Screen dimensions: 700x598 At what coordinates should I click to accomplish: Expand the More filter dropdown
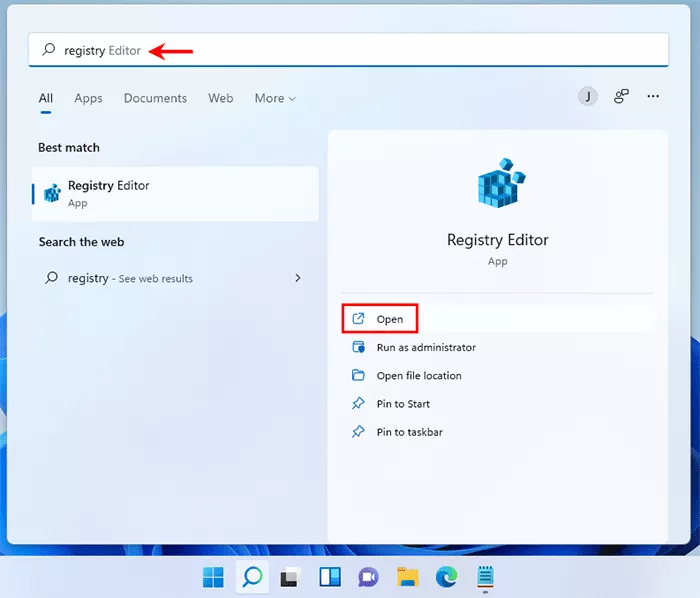(x=275, y=98)
